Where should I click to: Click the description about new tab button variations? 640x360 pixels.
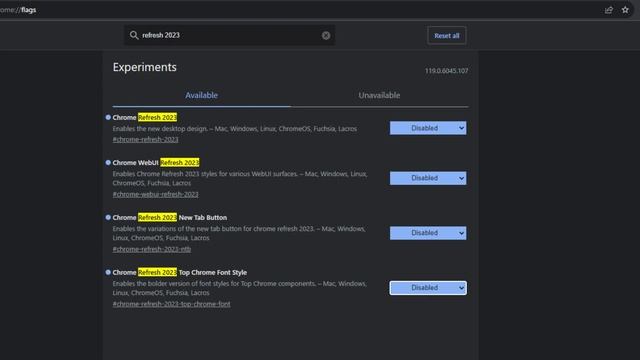(x=239, y=233)
